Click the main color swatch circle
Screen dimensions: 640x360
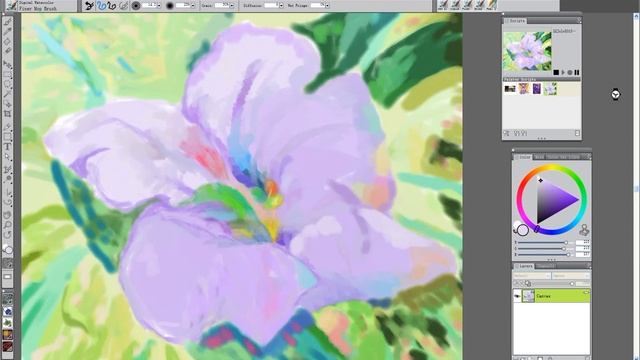coord(523,230)
